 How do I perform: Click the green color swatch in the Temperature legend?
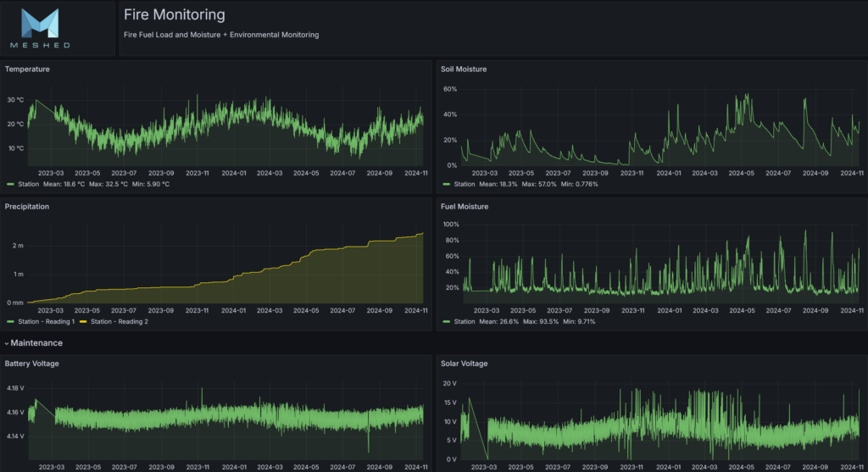10,184
